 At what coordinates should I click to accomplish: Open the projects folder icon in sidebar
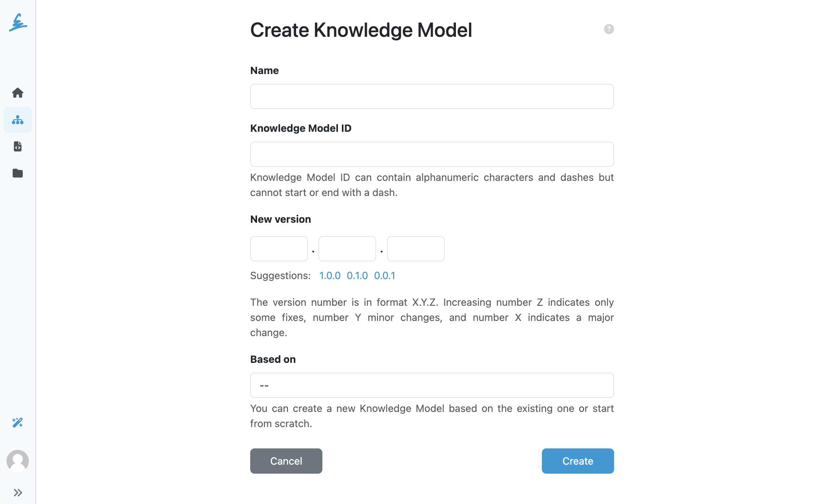click(17, 173)
